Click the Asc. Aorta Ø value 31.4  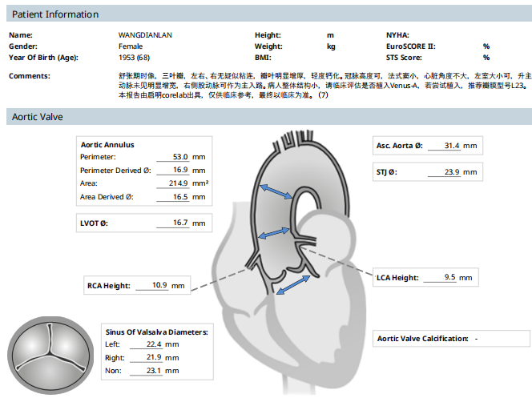pos(451,146)
